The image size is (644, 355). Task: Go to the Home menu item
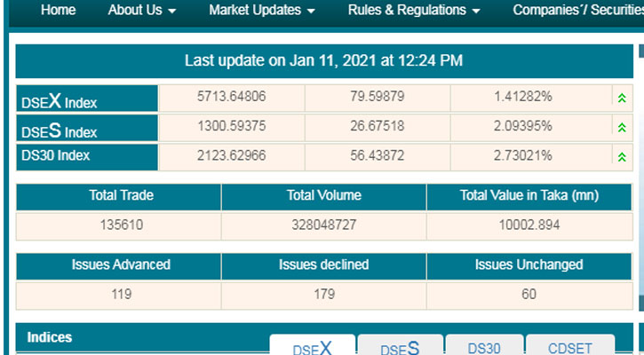pos(59,11)
